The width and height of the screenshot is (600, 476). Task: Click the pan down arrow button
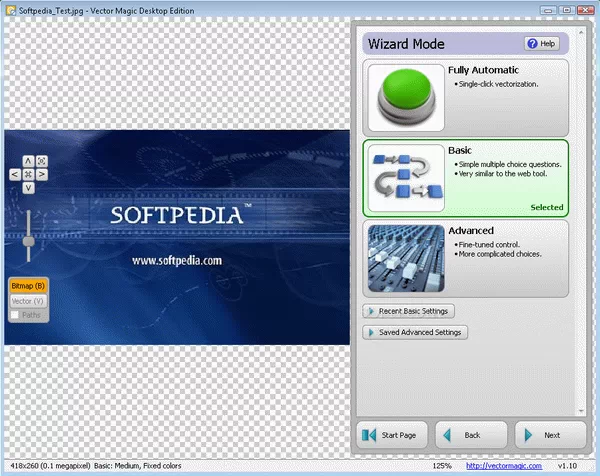coord(28,187)
